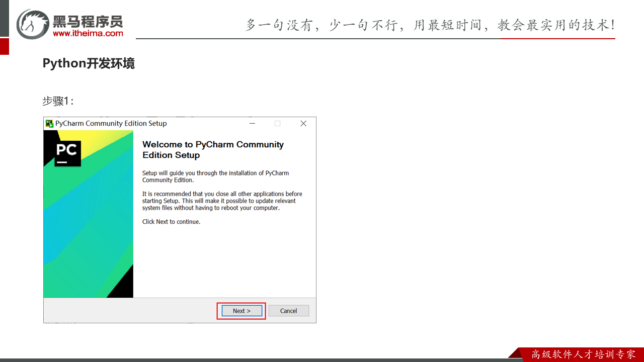Click the PyCharm icon in the title bar

(x=49, y=124)
